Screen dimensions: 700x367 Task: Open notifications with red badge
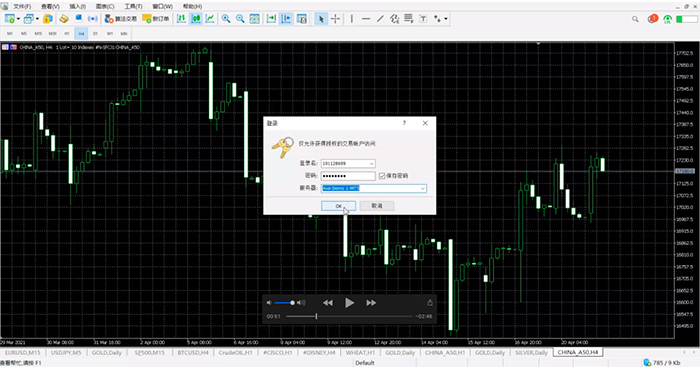652,19
